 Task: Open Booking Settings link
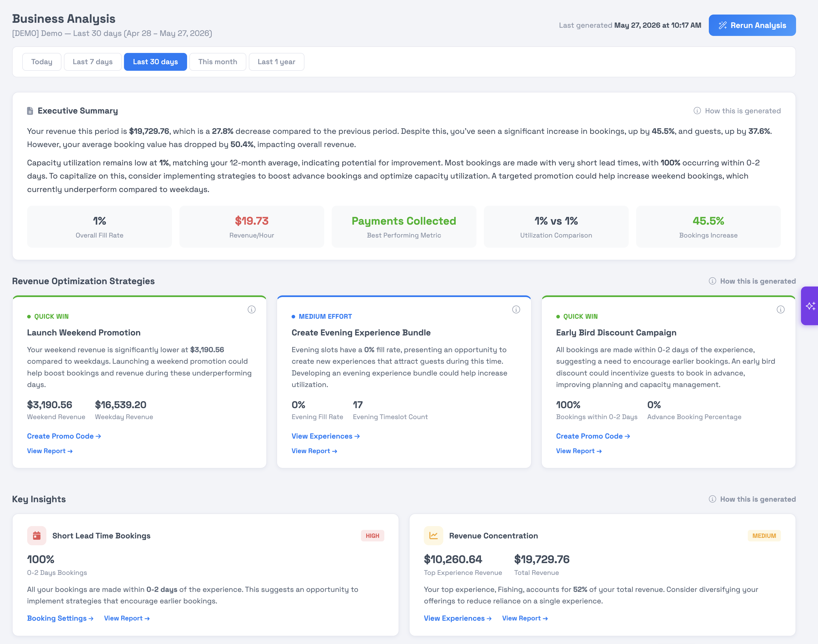tap(60, 618)
